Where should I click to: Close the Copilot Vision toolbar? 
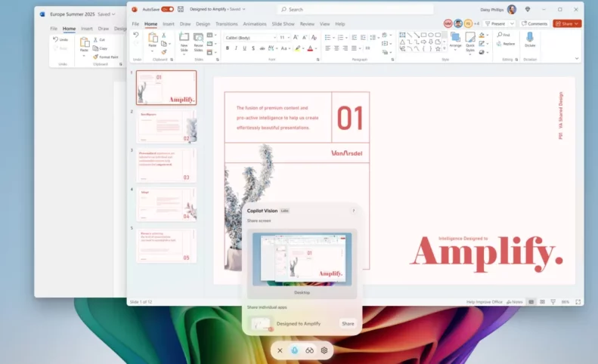(280, 350)
